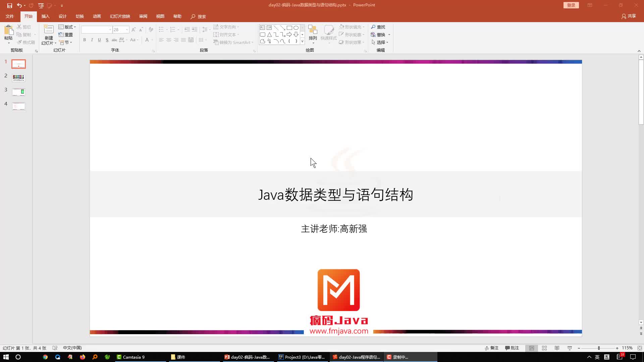Open the font name dropdown arrow

(110, 29)
